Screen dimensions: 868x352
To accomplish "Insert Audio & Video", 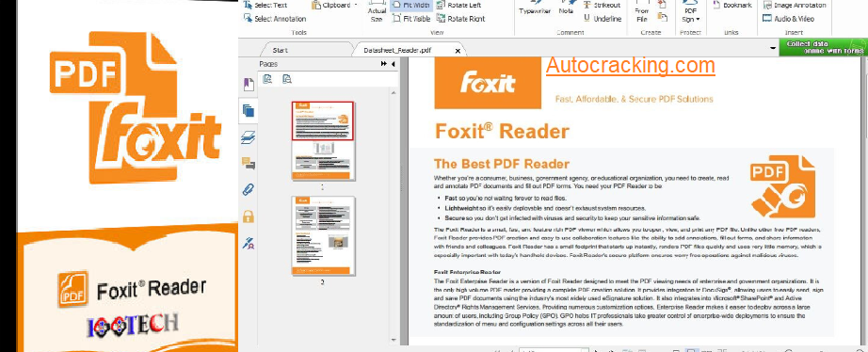I will [x=788, y=19].
